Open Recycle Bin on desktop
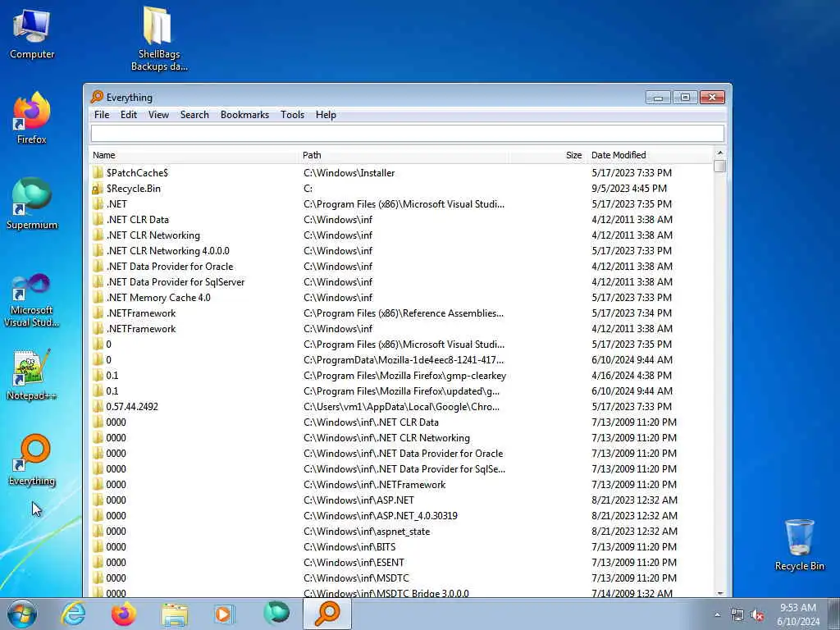 [799, 545]
